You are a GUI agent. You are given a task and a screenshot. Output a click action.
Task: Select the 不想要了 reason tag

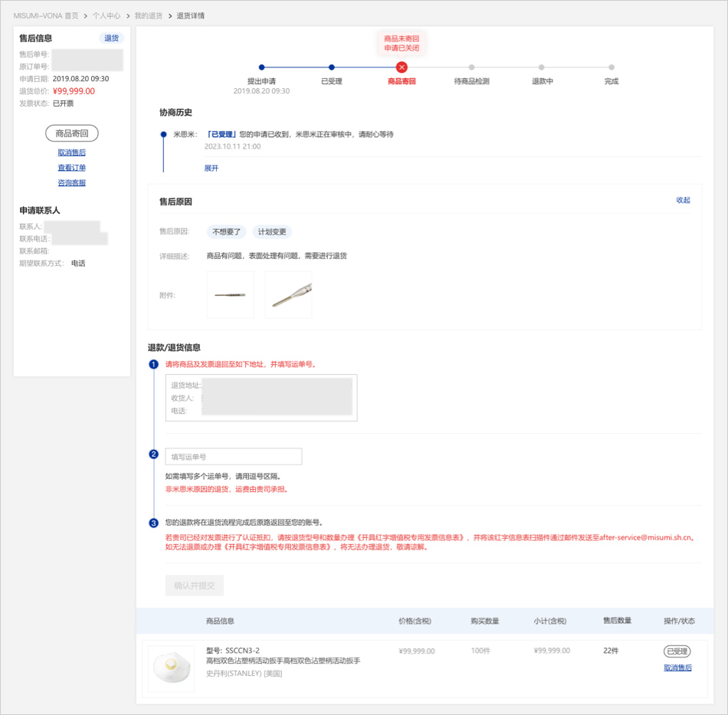click(x=226, y=231)
